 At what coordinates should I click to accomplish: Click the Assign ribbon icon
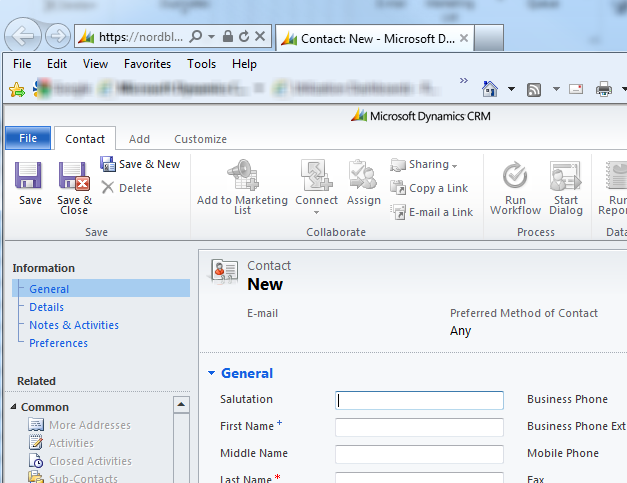[363, 175]
